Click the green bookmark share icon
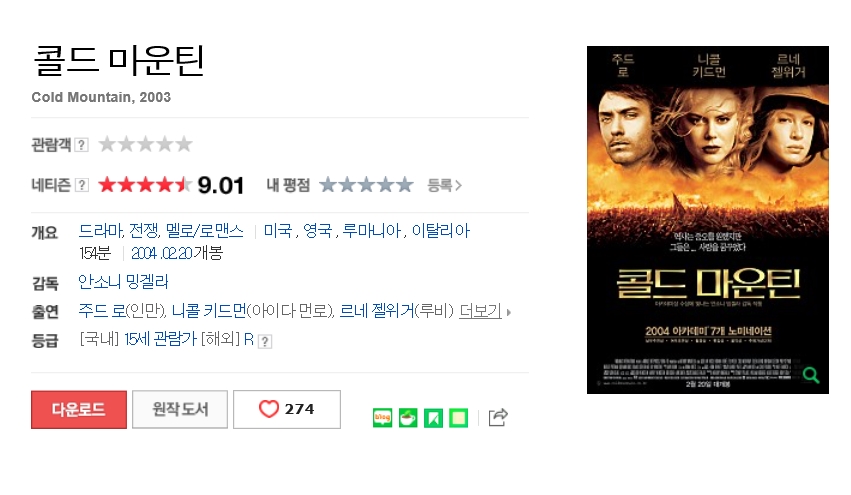The height and width of the screenshot is (495, 851). (x=433, y=417)
